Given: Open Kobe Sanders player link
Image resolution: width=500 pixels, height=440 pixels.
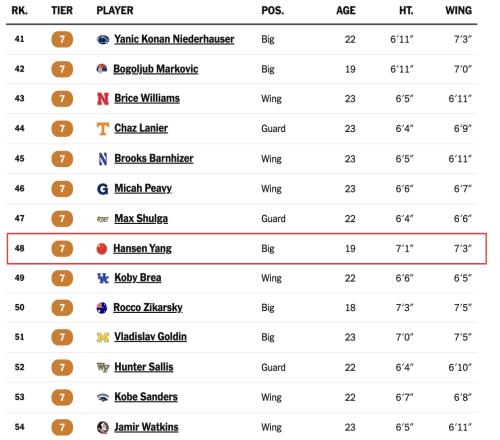Looking at the screenshot, I should click(x=146, y=397).
